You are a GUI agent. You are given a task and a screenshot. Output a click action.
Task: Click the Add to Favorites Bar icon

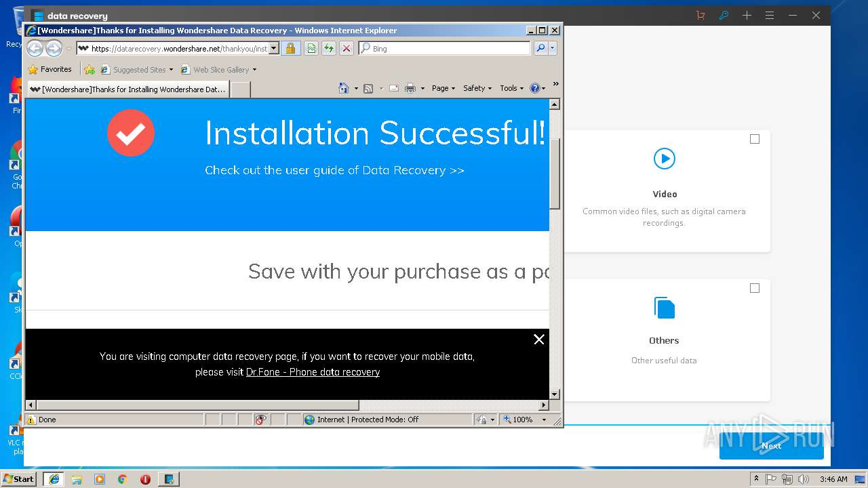90,69
